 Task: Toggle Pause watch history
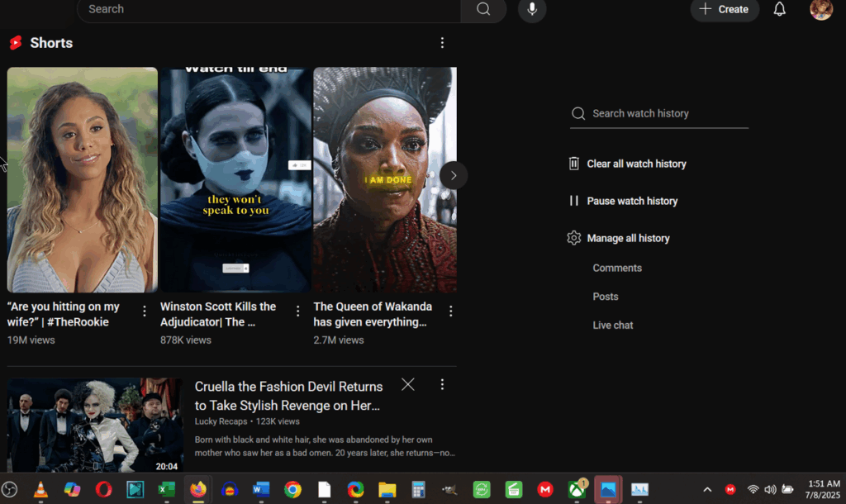(x=632, y=201)
